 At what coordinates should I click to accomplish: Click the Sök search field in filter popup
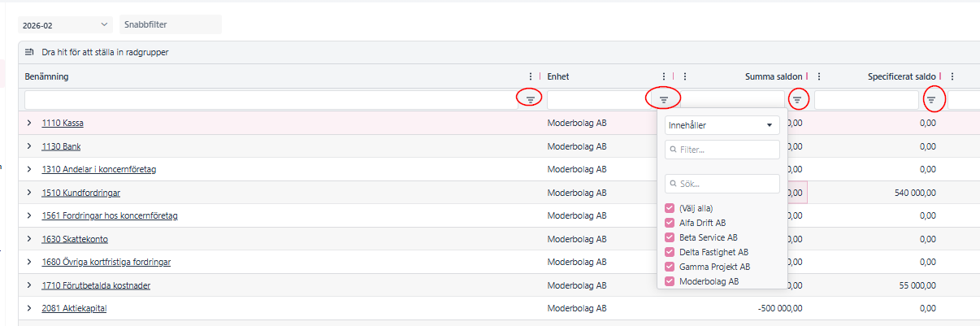point(722,184)
